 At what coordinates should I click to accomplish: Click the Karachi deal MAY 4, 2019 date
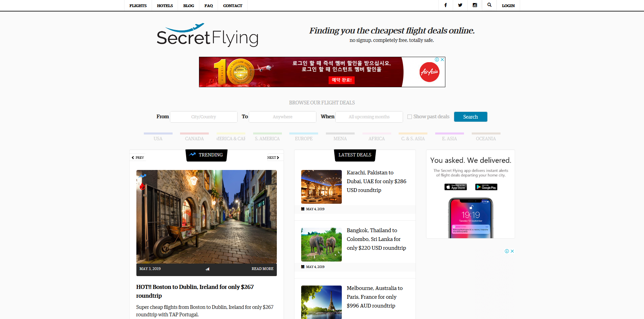315,209
